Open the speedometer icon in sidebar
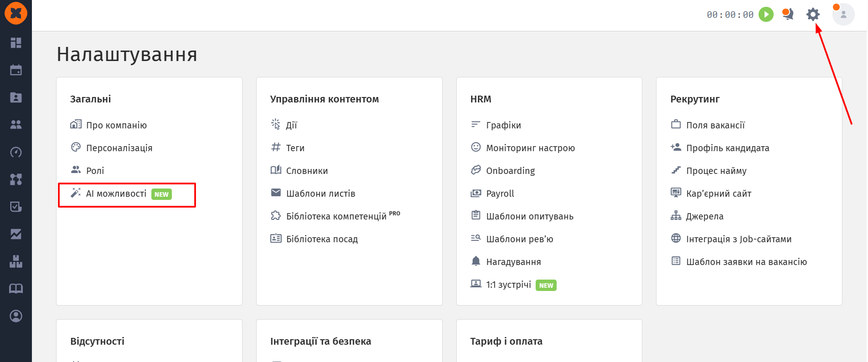 tap(16, 152)
